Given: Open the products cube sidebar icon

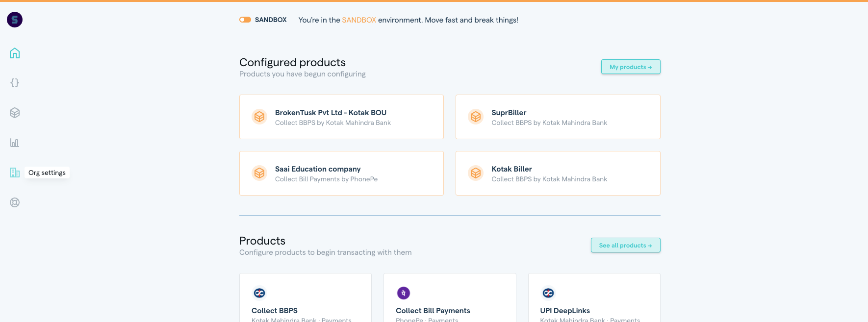Looking at the screenshot, I should click(15, 113).
